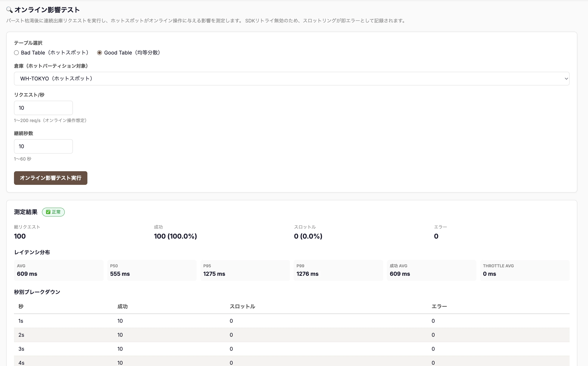
Task: Click the 成功 value 100 (100.0%)
Action: [175, 236]
